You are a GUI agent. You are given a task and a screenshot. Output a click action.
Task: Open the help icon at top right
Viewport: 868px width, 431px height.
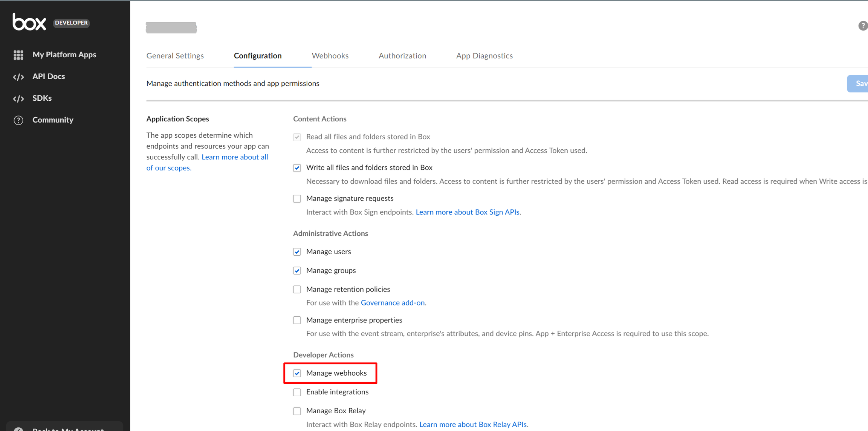point(863,26)
